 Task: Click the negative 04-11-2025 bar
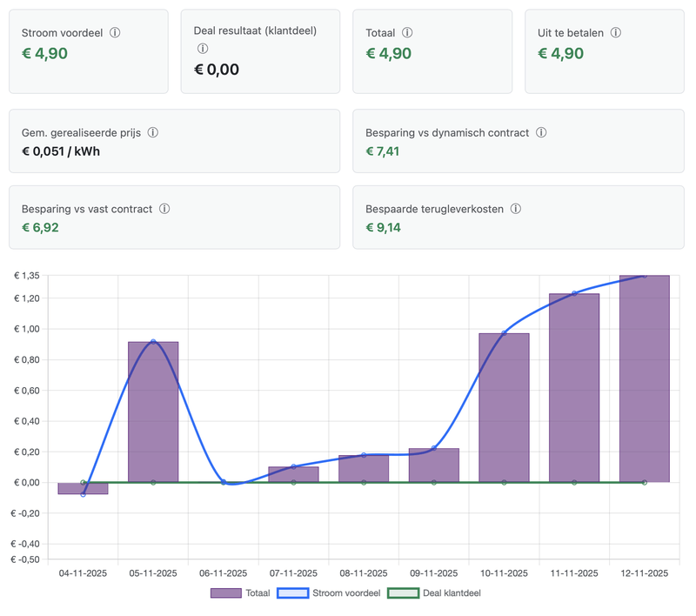point(84,488)
